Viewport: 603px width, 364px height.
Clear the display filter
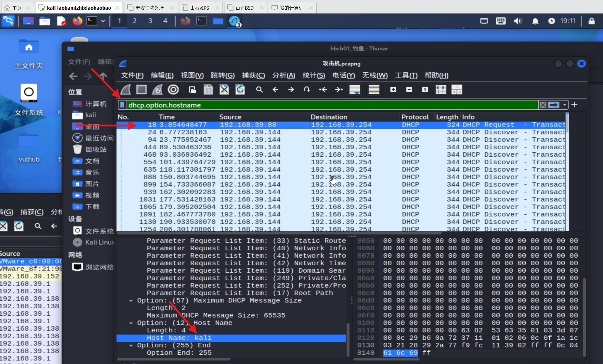coord(543,105)
